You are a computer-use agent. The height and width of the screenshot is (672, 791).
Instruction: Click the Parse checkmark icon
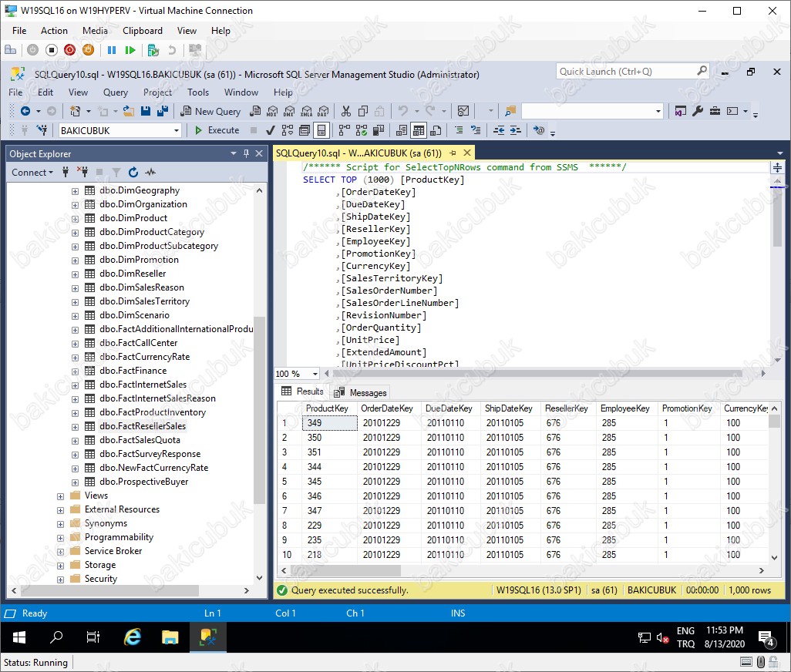point(271,130)
